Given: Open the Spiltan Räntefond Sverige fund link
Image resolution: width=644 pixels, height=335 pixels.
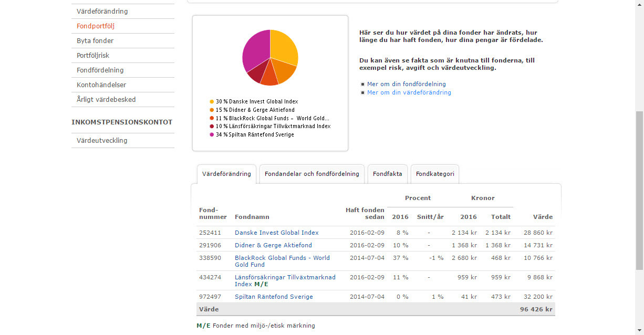Looking at the screenshot, I should tap(274, 297).
